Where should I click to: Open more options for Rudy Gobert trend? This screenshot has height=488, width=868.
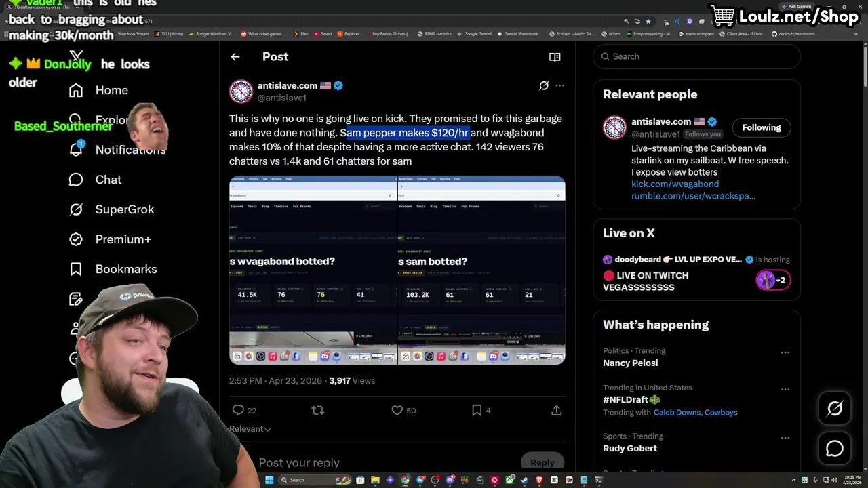tap(785, 438)
